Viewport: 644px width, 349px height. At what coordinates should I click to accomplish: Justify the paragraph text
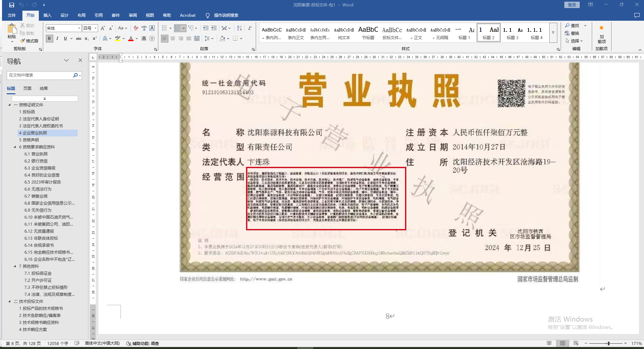(189, 39)
